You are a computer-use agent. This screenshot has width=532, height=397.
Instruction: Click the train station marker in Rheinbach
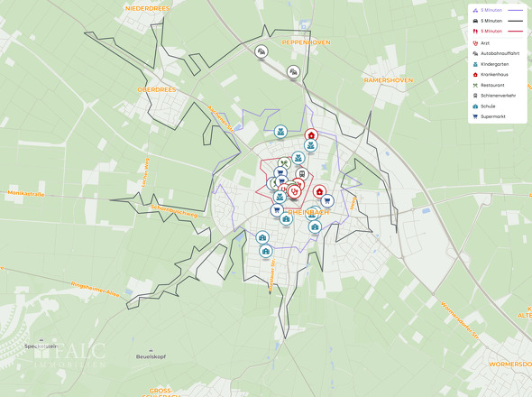(x=302, y=174)
